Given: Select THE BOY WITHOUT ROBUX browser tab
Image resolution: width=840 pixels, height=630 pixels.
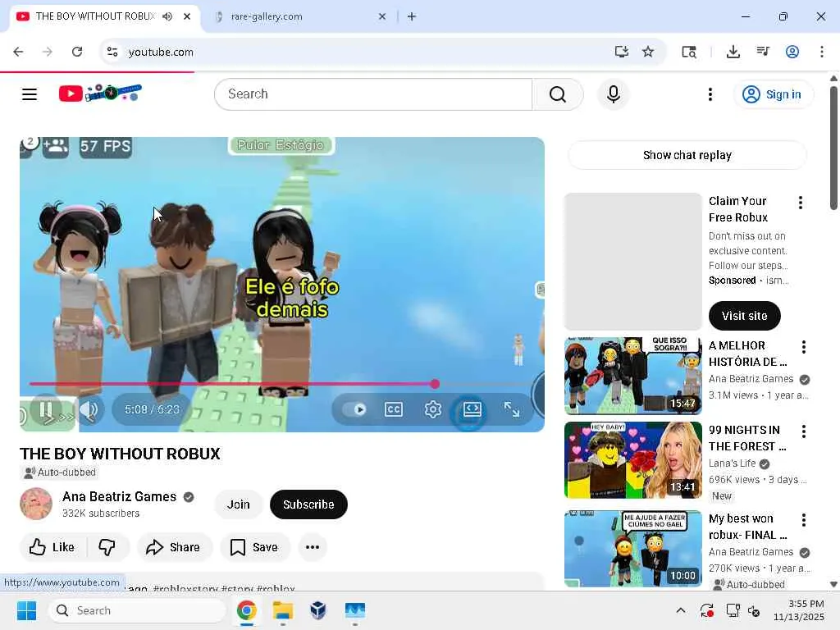Looking at the screenshot, I should 95,16.
